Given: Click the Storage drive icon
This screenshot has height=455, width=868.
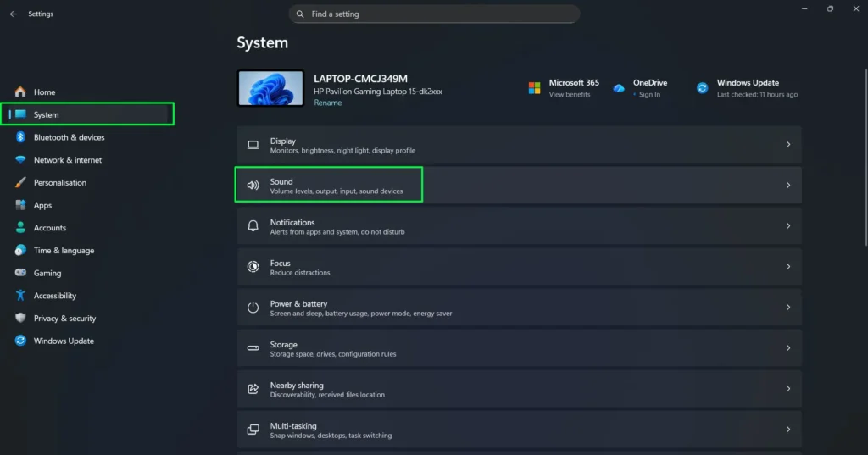Looking at the screenshot, I should coord(253,348).
